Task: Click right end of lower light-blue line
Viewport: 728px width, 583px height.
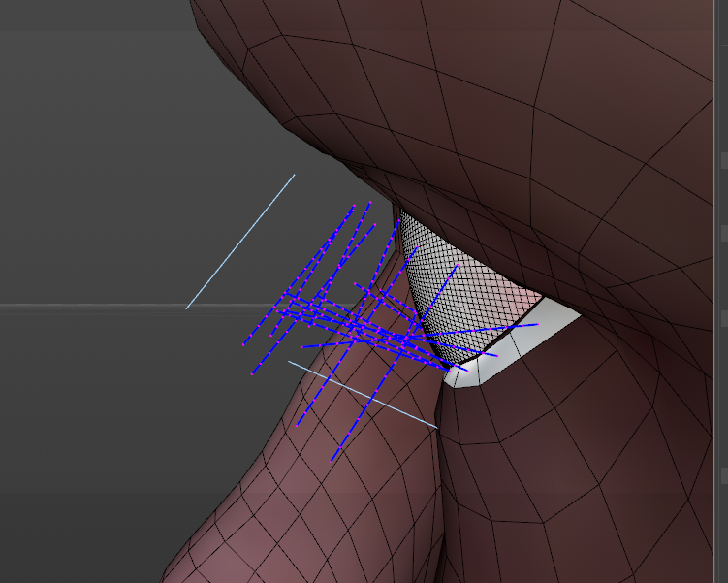Action: point(437,427)
